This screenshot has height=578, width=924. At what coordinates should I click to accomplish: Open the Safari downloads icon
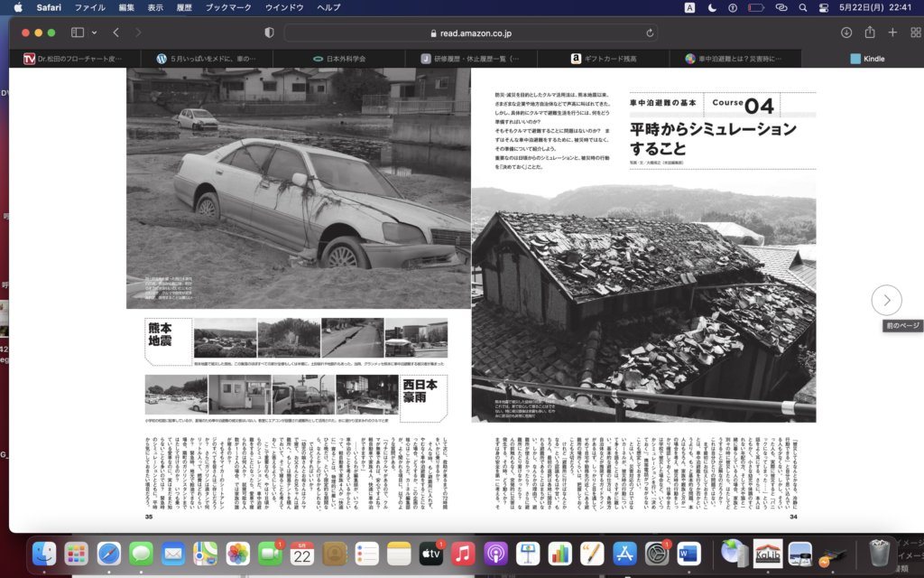846,33
